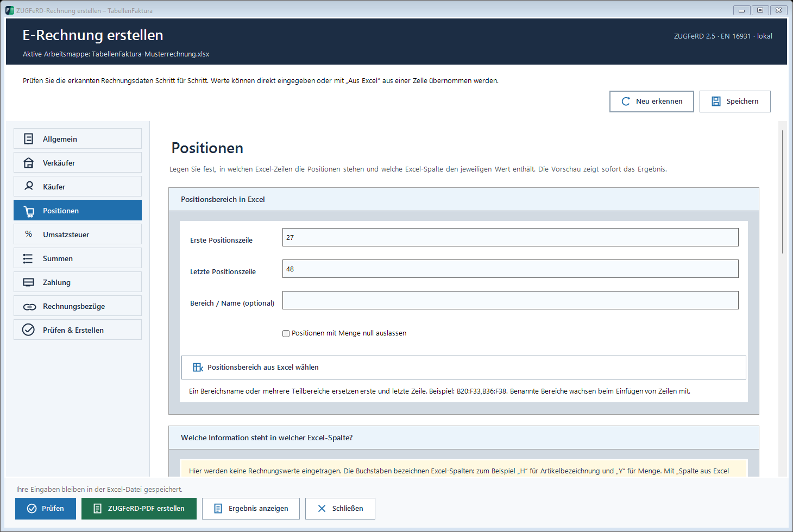Focus the Erste Positionszeile field
Image resolution: width=793 pixels, height=532 pixels.
(x=511, y=237)
